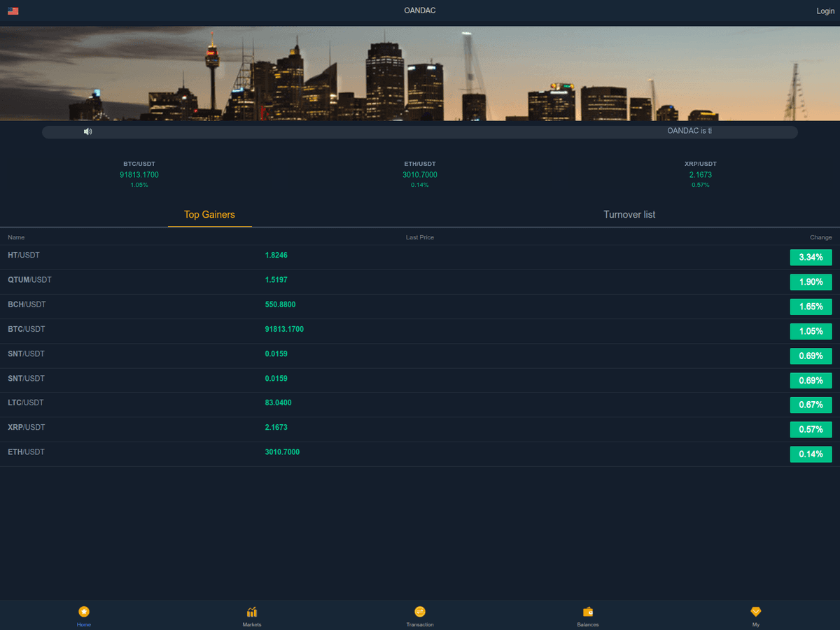Click the speaker announcement icon

[x=87, y=132]
